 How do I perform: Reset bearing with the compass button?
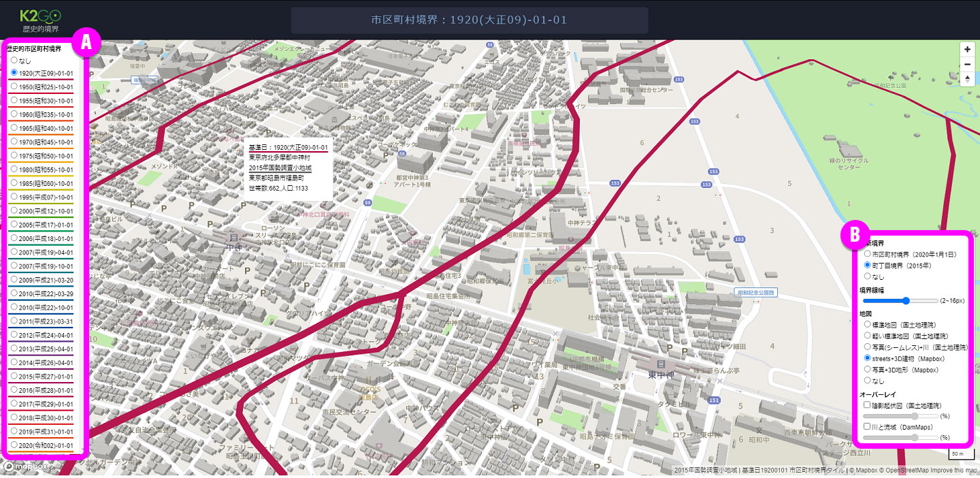[967, 79]
